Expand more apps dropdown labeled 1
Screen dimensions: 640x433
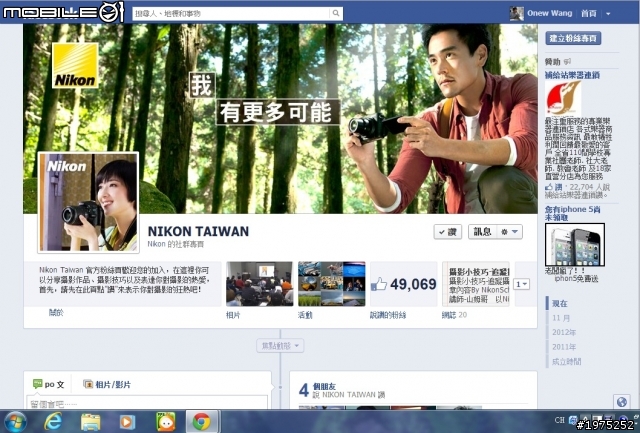tap(522, 284)
